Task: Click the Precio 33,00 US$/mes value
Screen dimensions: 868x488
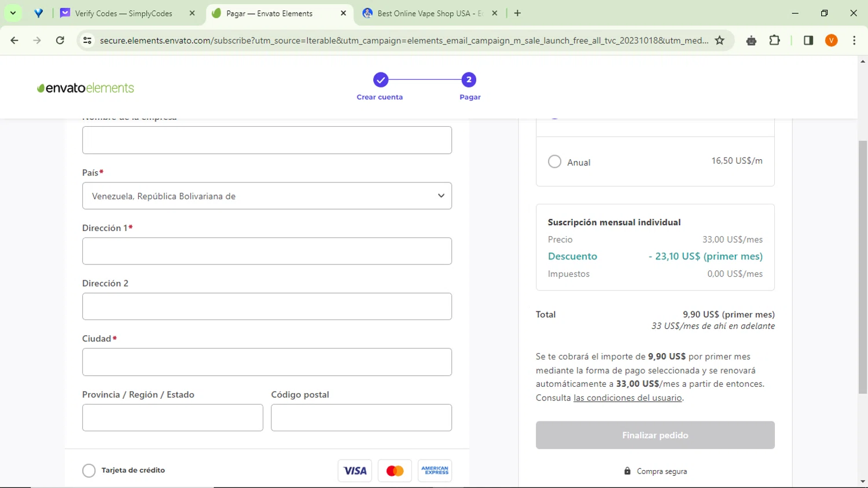Action: (733, 240)
